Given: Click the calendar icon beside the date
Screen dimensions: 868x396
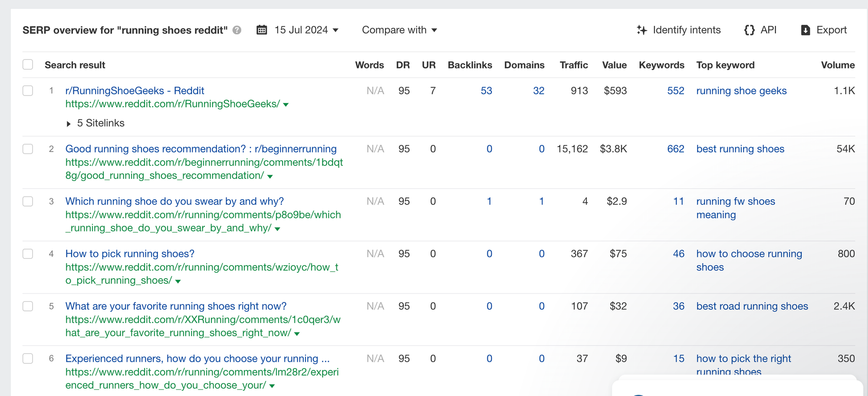Looking at the screenshot, I should [262, 30].
